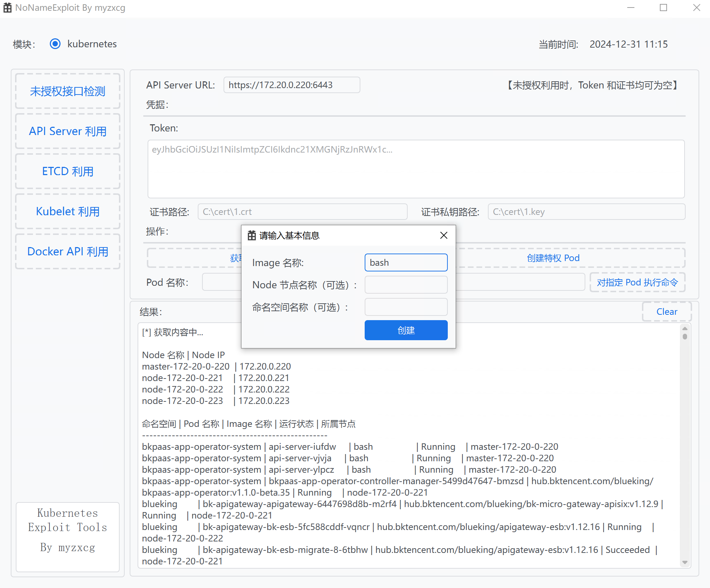The image size is (710, 588).
Task: Click the [*] 获取内容中... status line
Action: point(173,332)
